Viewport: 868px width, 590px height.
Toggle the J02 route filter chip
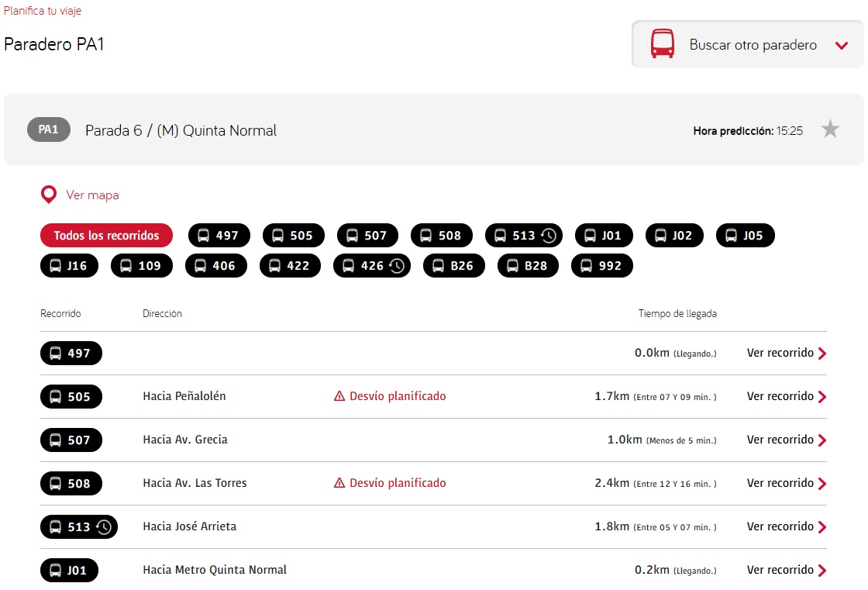point(673,235)
